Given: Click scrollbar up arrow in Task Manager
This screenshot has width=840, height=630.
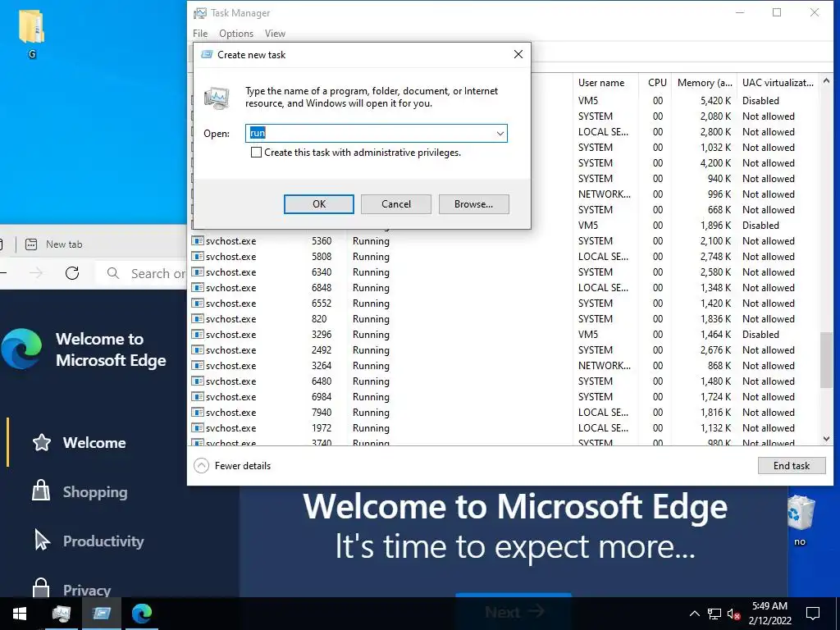Looking at the screenshot, I should tap(827, 81).
